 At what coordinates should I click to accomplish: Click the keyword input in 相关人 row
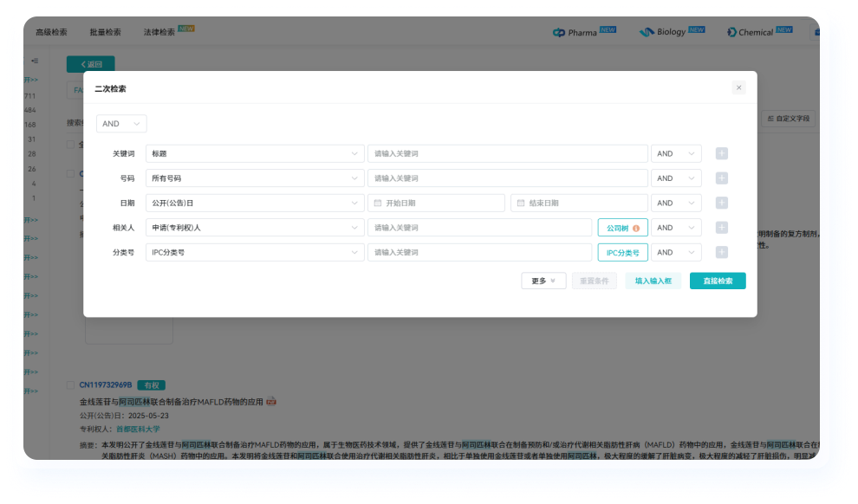click(x=479, y=228)
